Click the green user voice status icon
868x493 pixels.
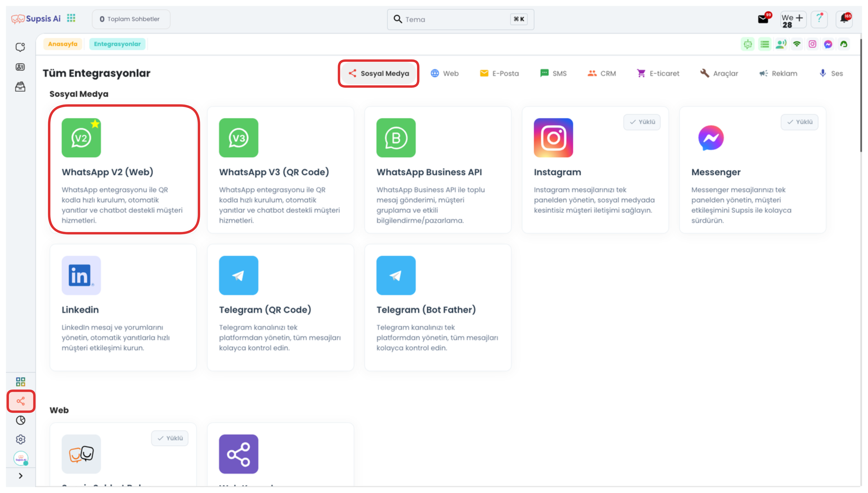(x=781, y=44)
